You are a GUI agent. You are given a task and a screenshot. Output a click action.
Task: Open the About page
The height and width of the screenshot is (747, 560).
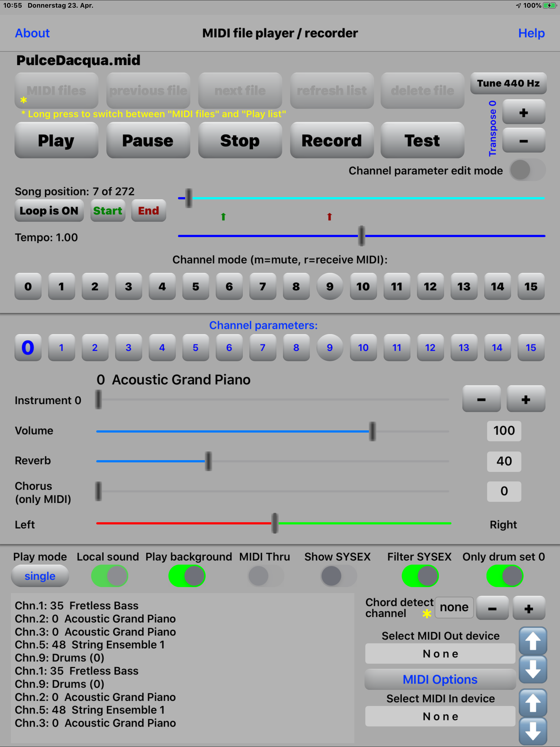pyautogui.click(x=33, y=33)
